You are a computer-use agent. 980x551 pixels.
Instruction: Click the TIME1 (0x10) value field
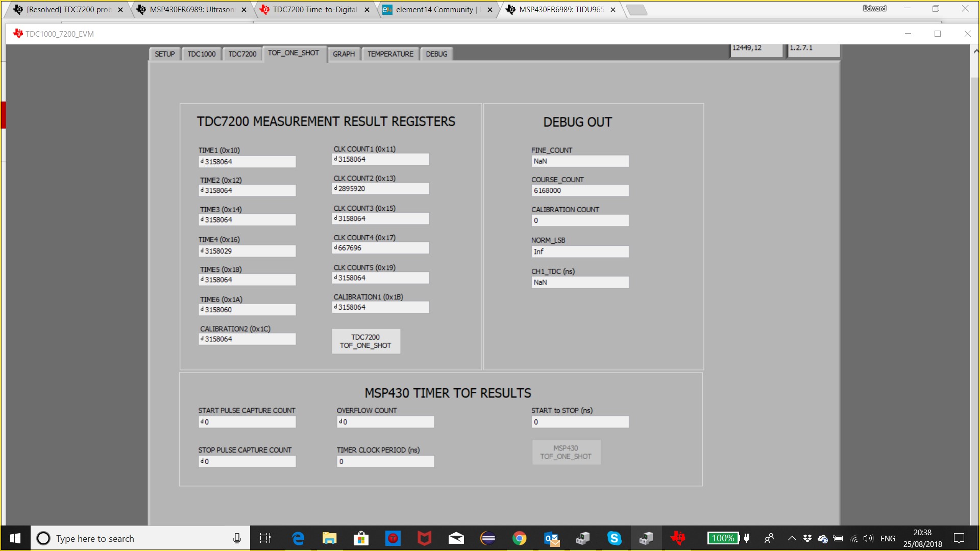pos(247,162)
